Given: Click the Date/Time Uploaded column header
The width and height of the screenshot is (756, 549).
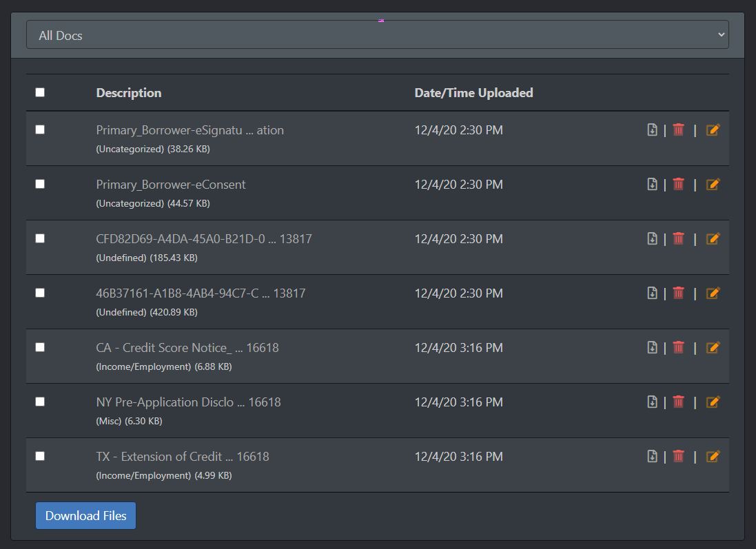Looking at the screenshot, I should coord(473,93).
